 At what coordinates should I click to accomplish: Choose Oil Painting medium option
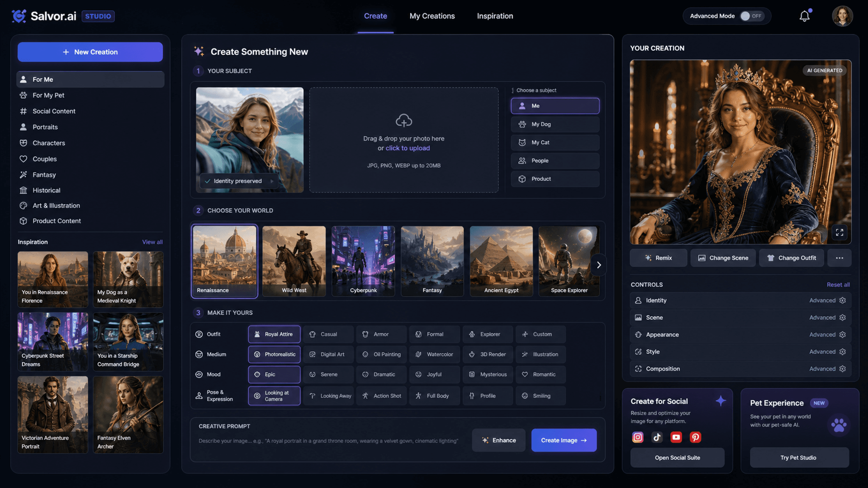(x=381, y=354)
